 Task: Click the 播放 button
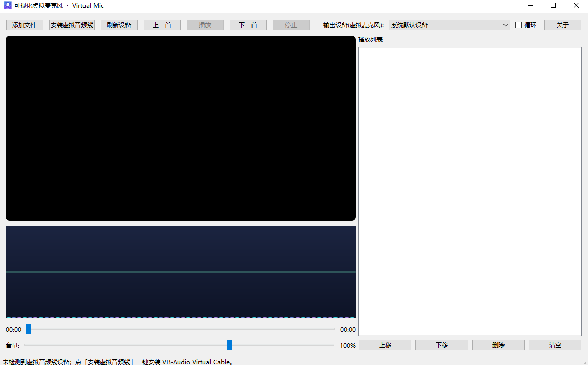tap(205, 25)
